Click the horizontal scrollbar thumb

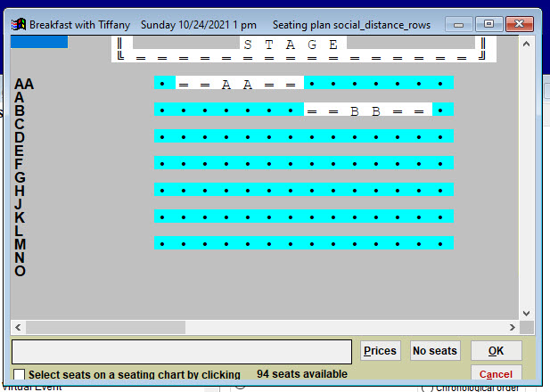105,328
